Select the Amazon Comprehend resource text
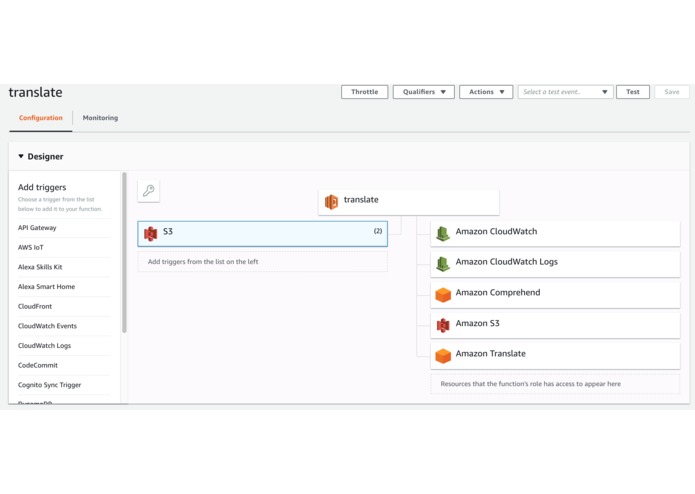 pyautogui.click(x=498, y=292)
